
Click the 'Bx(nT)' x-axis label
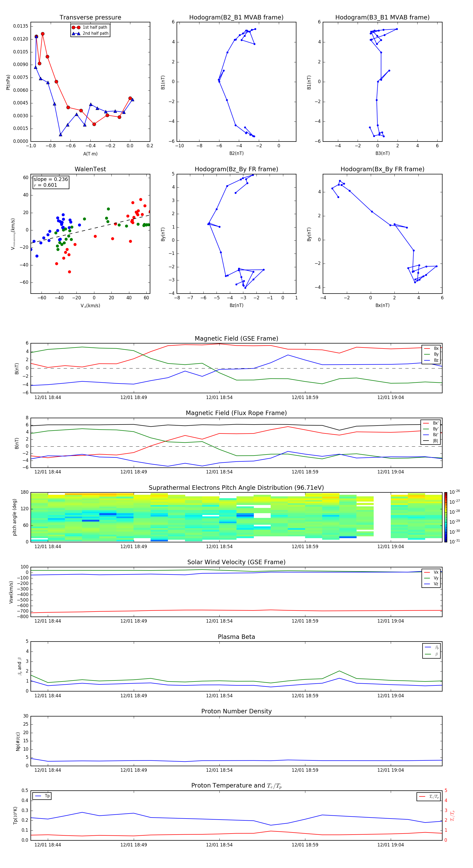click(x=382, y=305)
